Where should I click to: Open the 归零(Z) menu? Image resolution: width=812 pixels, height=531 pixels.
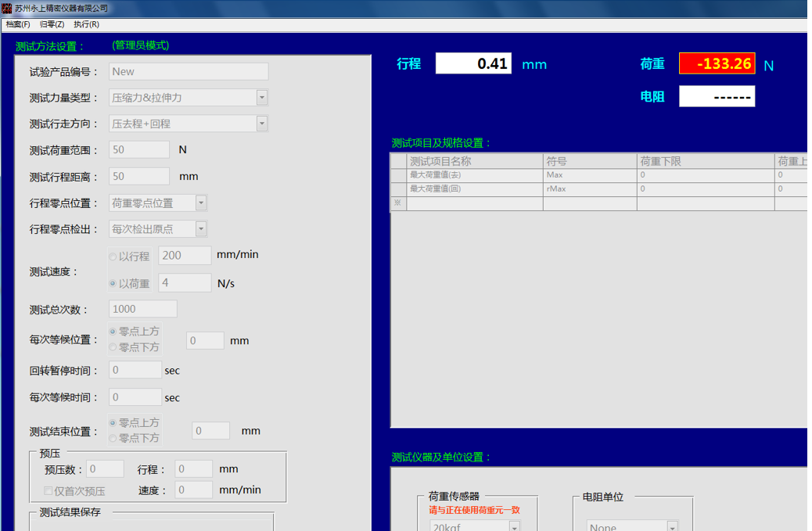point(52,24)
